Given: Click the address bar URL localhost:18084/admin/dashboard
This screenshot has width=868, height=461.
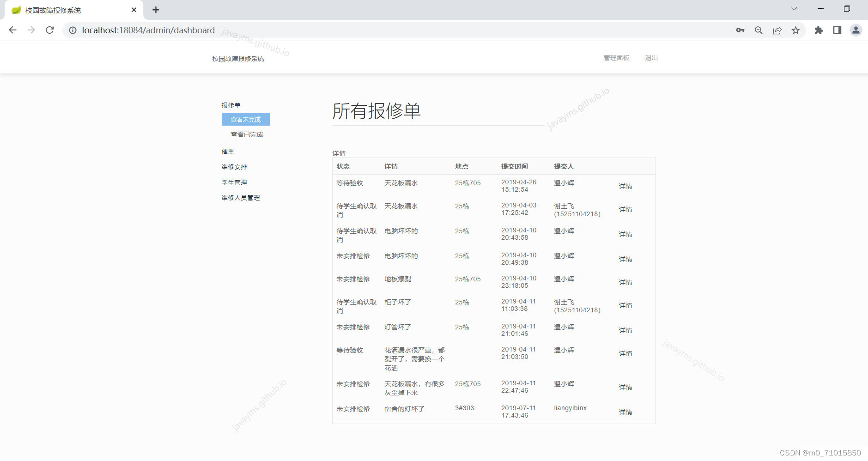Looking at the screenshot, I should [x=148, y=30].
